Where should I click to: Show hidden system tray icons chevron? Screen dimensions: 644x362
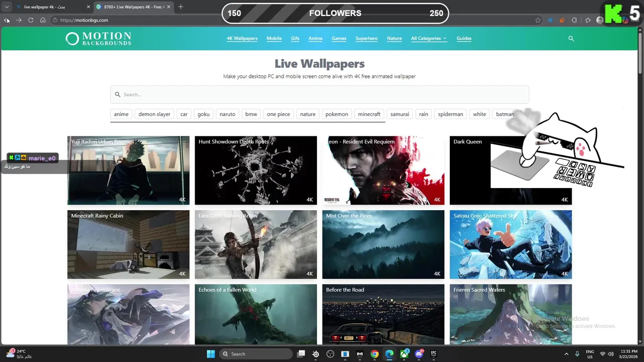(567, 354)
